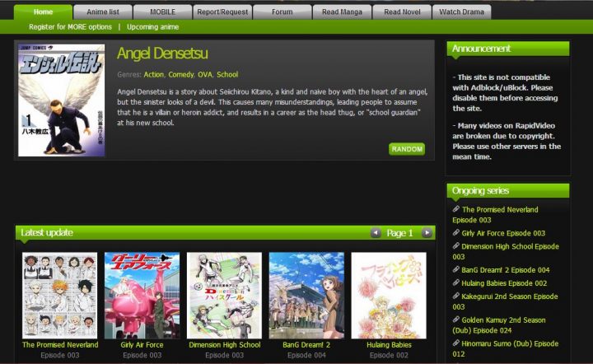Select the OVA genre link
This screenshot has width=593, height=364.
[205, 74]
